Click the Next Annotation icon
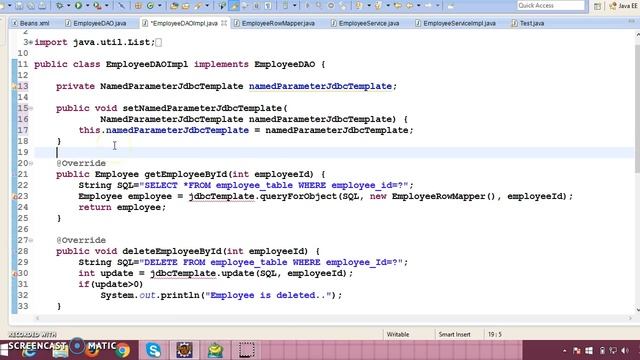 pyautogui.click(x=358, y=6)
